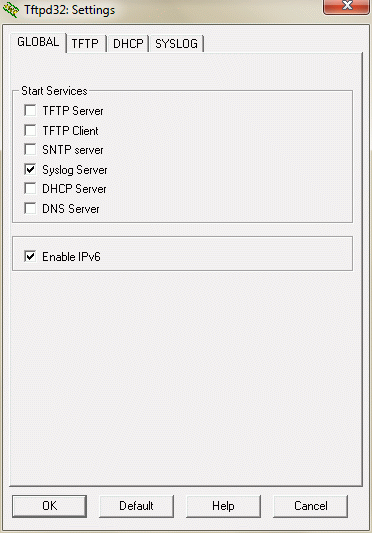Close the Tftpd32 Settings dialog
The height and width of the screenshot is (533, 372).
[346, 6]
